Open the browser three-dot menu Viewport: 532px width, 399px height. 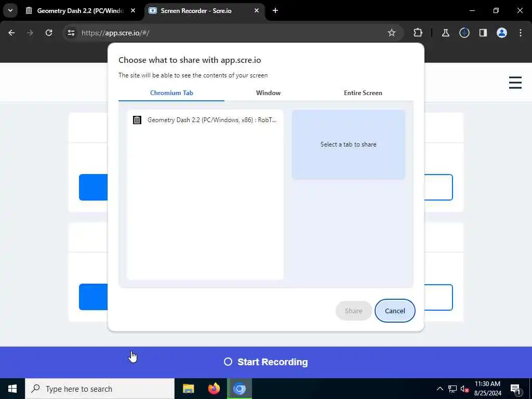(x=521, y=33)
